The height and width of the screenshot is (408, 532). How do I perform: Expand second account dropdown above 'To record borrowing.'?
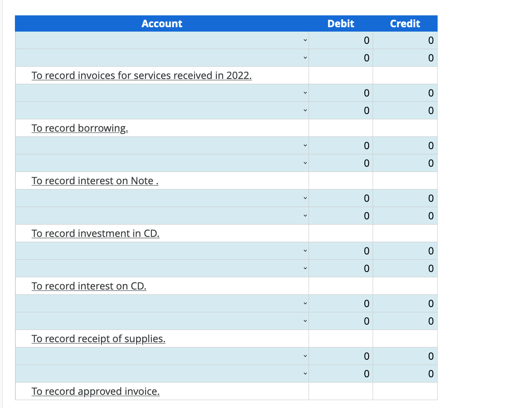(x=162, y=111)
